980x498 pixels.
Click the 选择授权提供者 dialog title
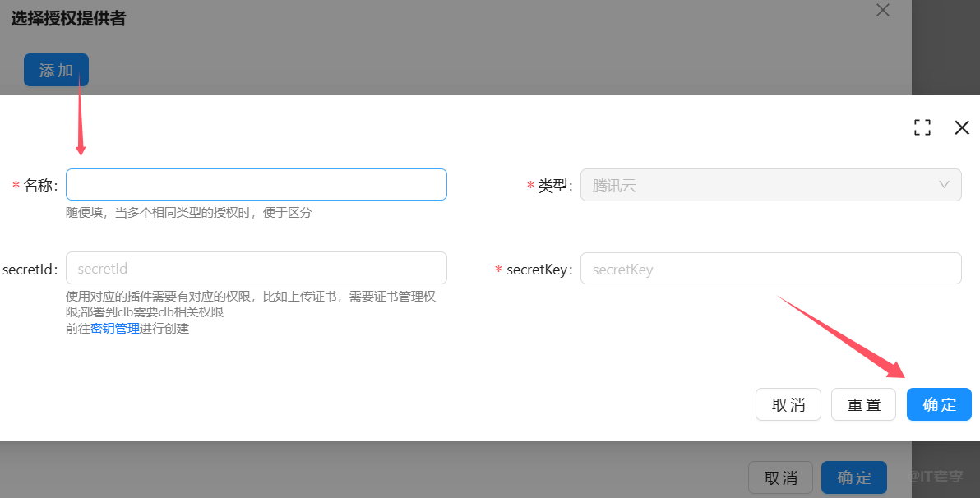click(x=68, y=18)
